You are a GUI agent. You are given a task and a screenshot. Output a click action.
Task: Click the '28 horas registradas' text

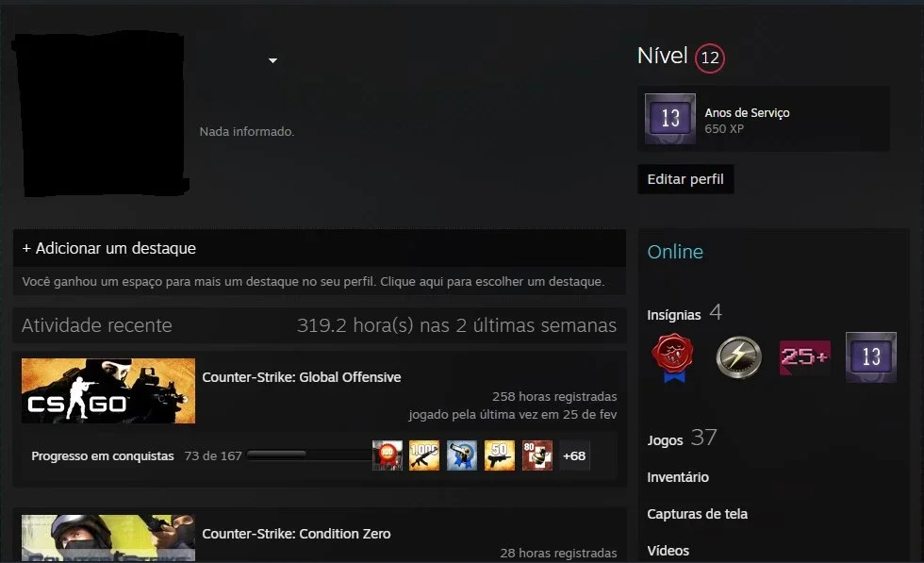click(558, 553)
